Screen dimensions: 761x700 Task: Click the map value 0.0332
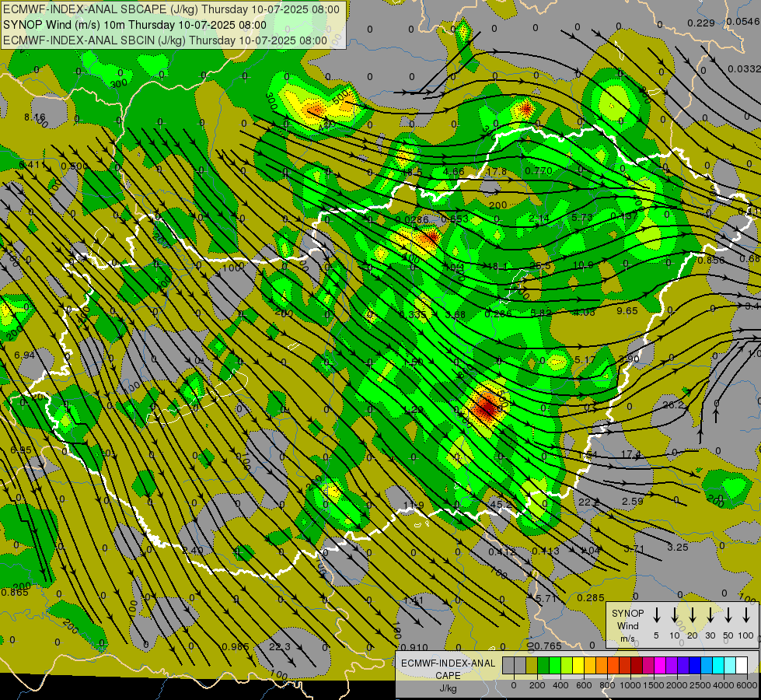click(x=744, y=69)
